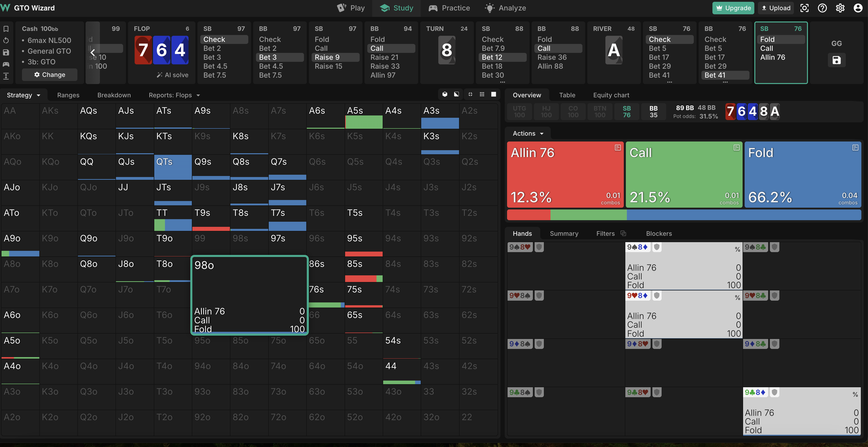The image size is (868, 447).
Task: Click the red Allin 76 action block
Action: [565, 174]
